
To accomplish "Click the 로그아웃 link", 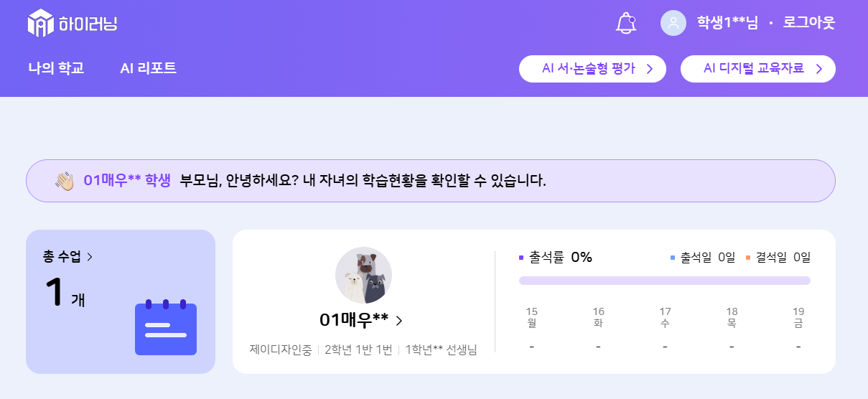I will [x=809, y=23].
